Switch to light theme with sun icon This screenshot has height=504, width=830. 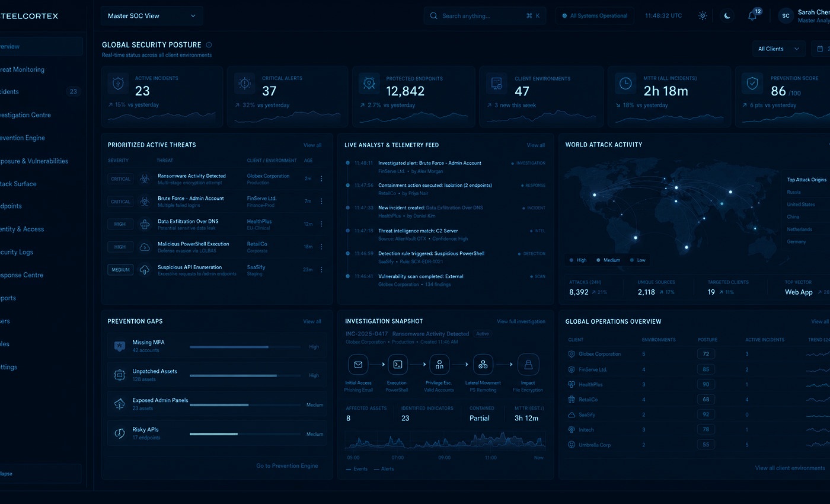[703, 16]
